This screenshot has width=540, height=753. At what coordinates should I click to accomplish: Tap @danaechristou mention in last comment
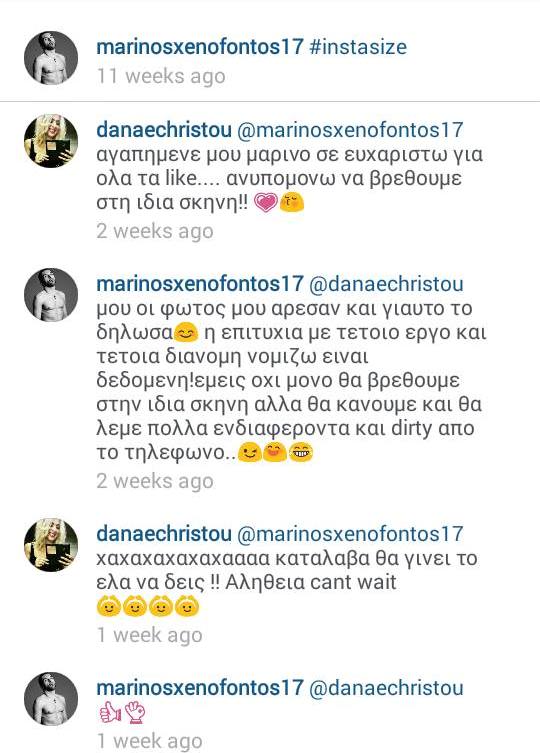(386, 687)
